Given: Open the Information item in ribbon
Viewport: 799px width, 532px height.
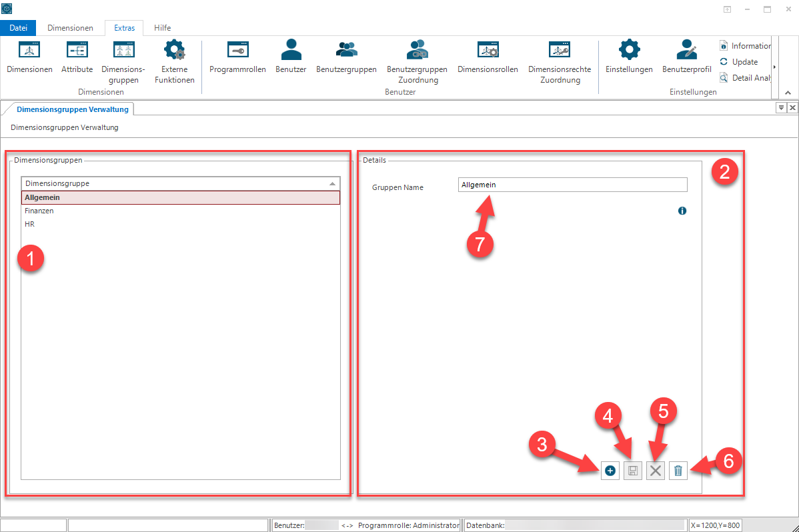Looking at the screenshot, I should (745, 46).
